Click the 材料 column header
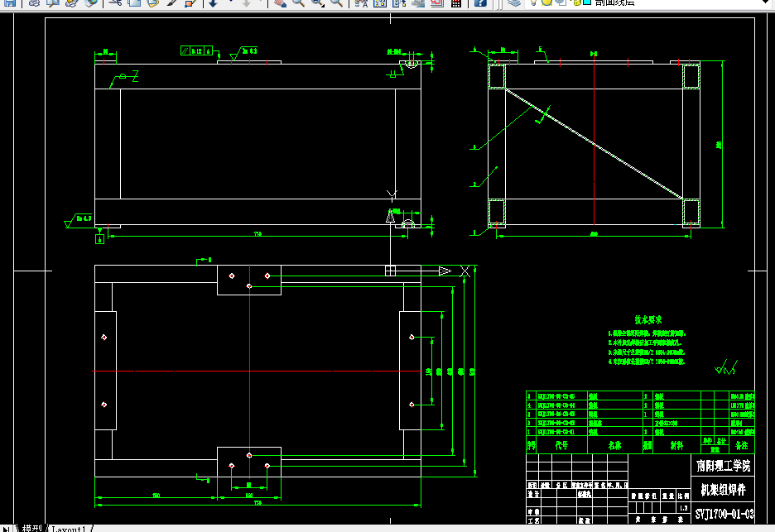The height and width of the screenshot is (532, 775). (x=676, y=445)
